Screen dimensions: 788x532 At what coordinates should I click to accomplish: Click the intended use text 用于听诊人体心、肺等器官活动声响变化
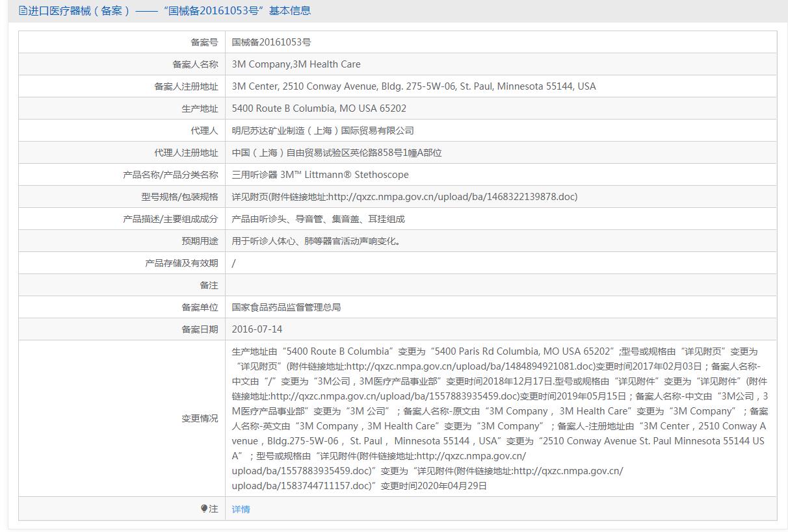click(x=316, y=241)
